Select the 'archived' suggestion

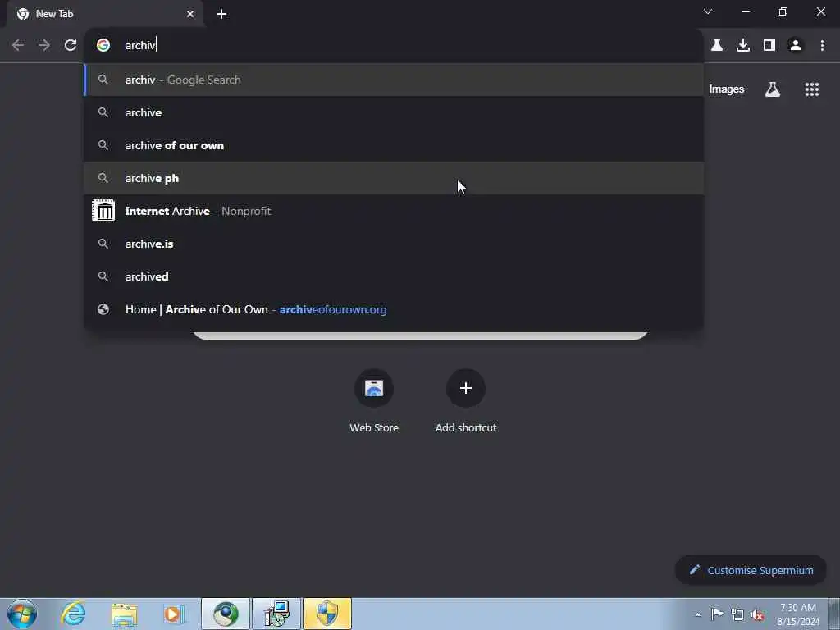point(394,276)
